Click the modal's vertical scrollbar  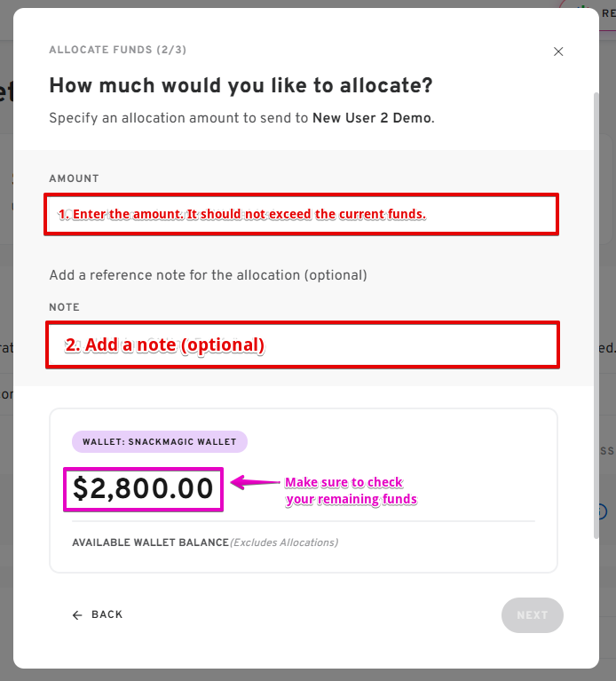coord(596,311)
